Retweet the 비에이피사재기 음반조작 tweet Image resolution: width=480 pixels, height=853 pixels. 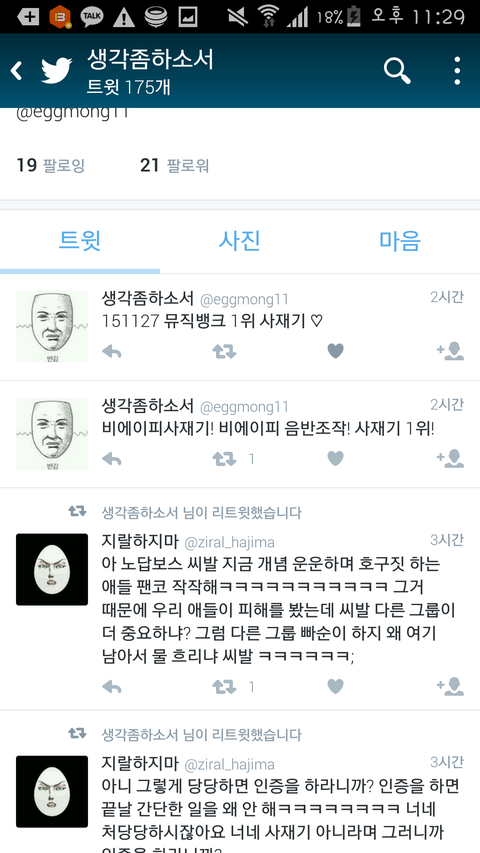coord(224,460)
